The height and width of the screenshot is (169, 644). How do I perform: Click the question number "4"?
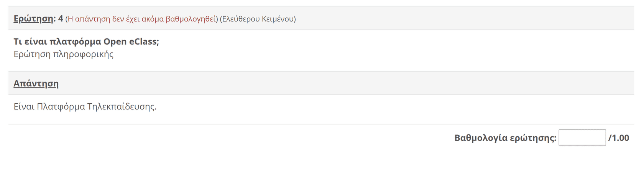click(x=61, y=18)
